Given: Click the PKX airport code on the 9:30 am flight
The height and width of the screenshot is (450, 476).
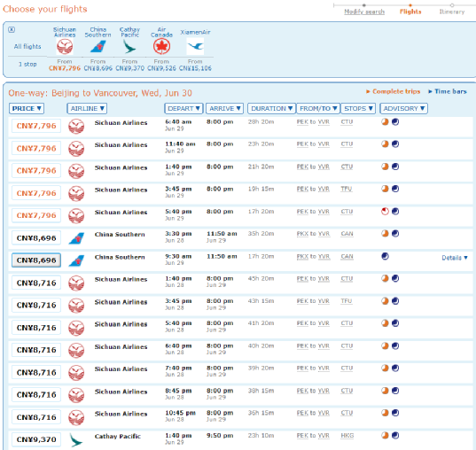Looking at the screenshot, I should click(x=302, y=257).
